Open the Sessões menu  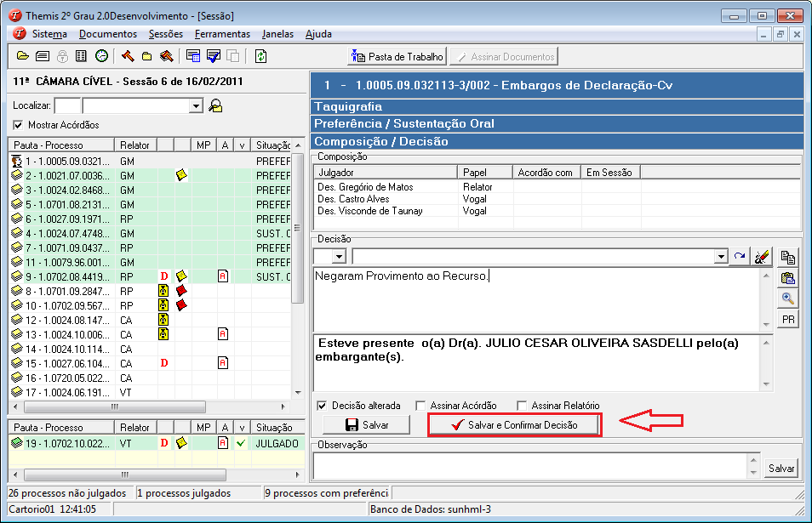(x=166, y=34)
